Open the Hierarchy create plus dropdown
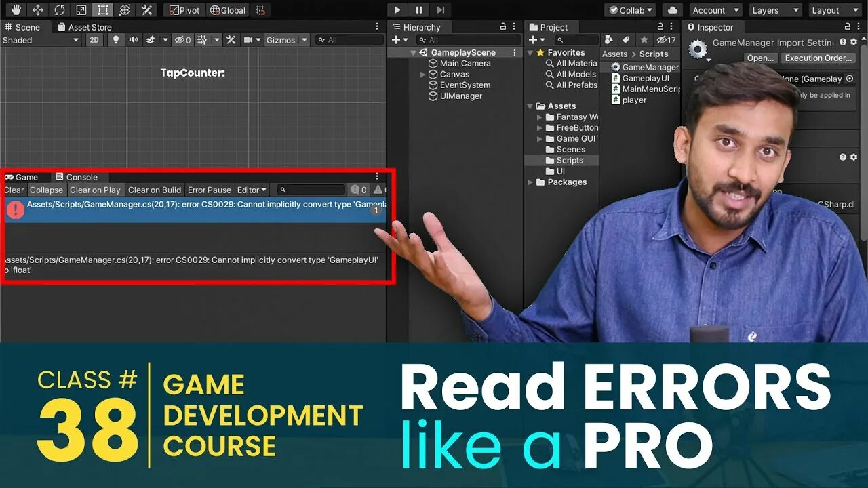Image resolution: width=868 pixels, height=488 pixels. 399,40
